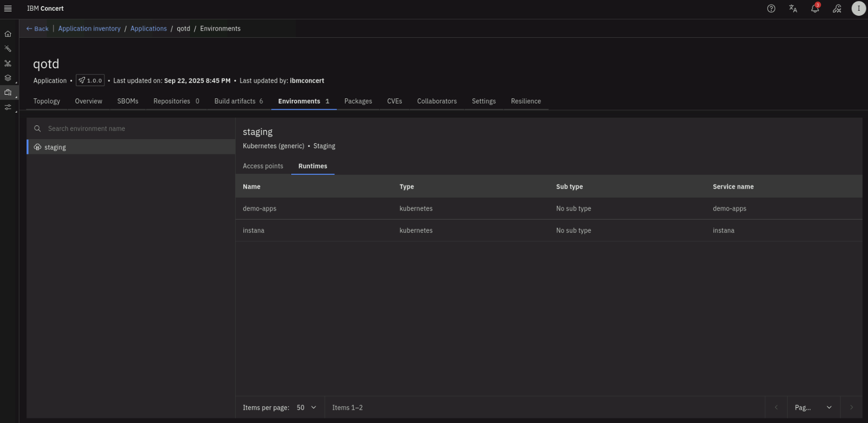Open the sliders settings sidebar icon
The width and height of the screenshot is (868, 423).
(8, 108)
